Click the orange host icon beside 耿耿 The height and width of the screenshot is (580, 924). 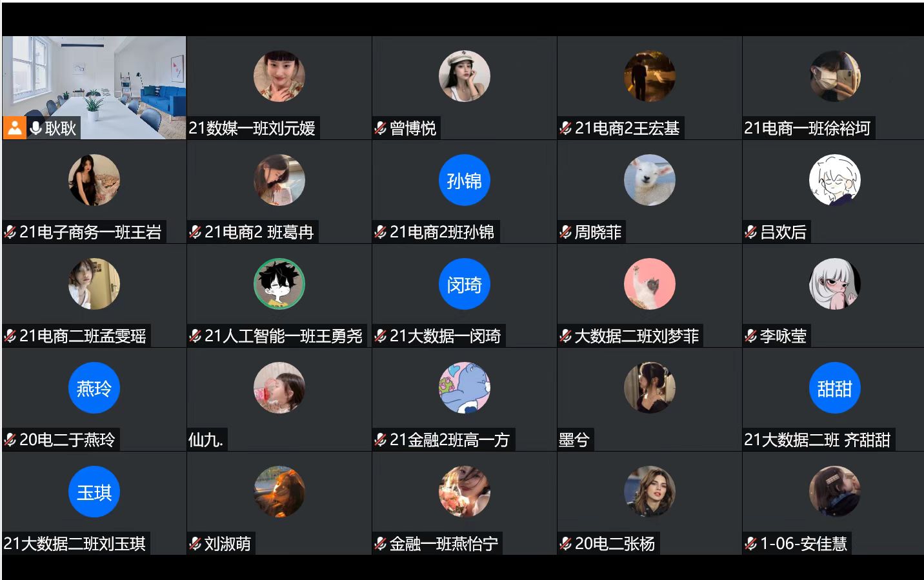[14, 128]
